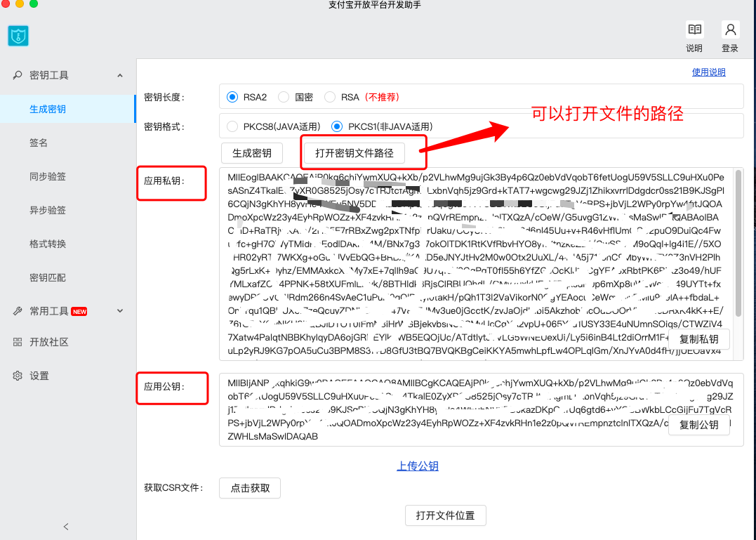Click the blue shield app logo
Screen dimensions: 756x540
click(18, 36)
